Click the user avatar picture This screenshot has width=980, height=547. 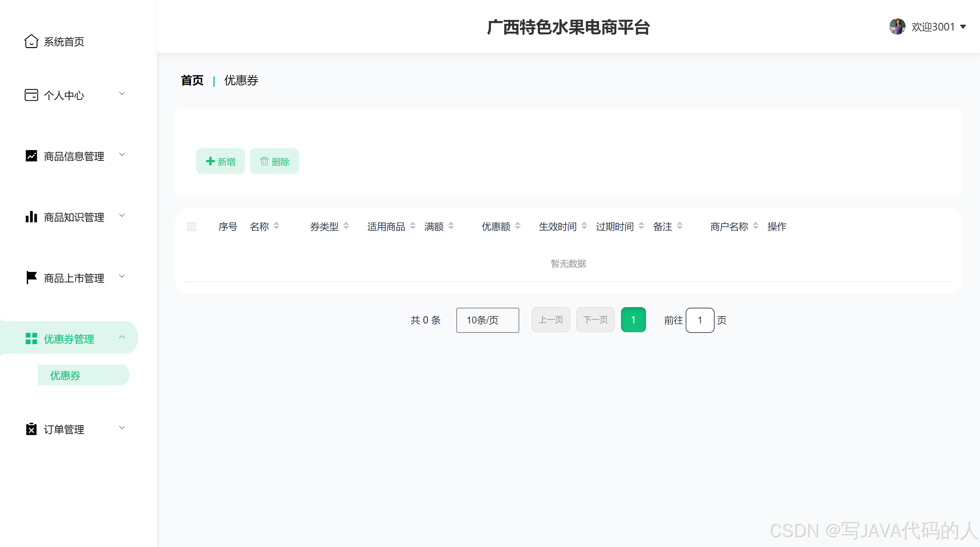897,27
